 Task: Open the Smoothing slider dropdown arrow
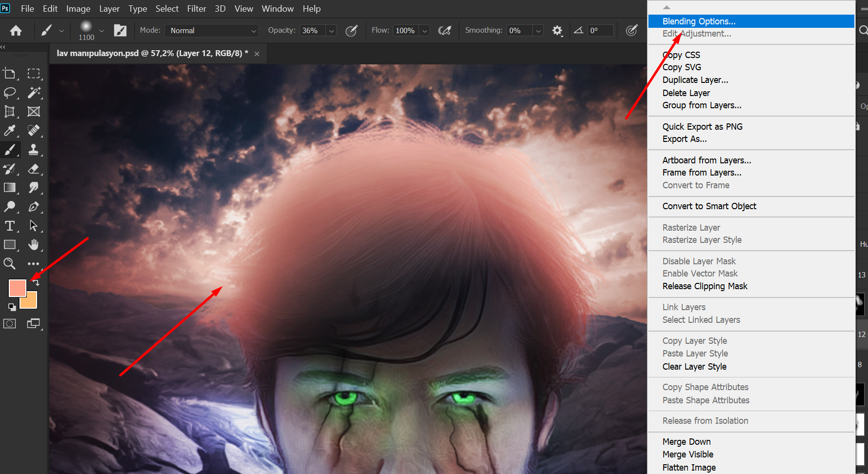538,31
